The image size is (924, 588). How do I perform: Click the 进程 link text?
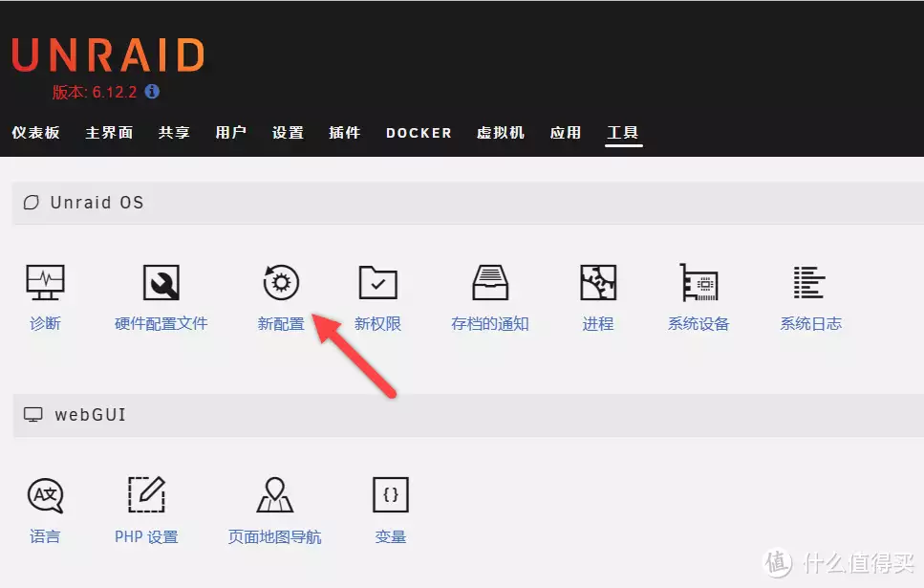tap(598, 324)
